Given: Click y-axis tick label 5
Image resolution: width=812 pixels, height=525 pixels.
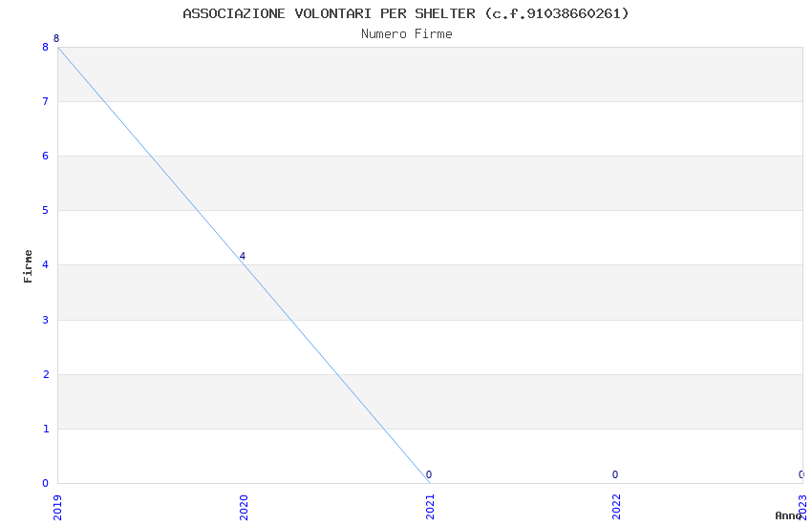Looking at the screenshot, I should tap(46, 210).
